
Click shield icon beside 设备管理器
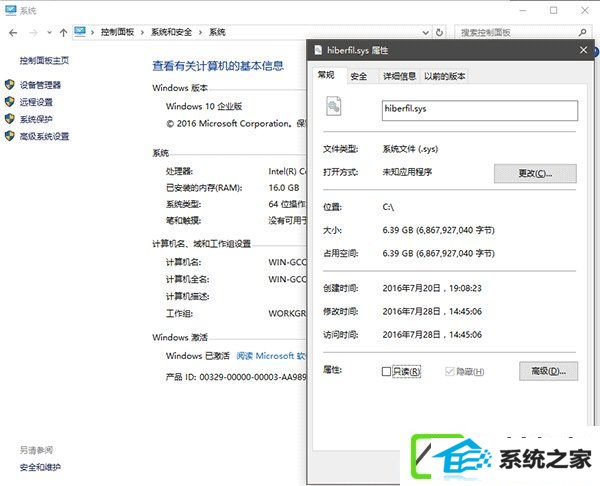[10, 85]
